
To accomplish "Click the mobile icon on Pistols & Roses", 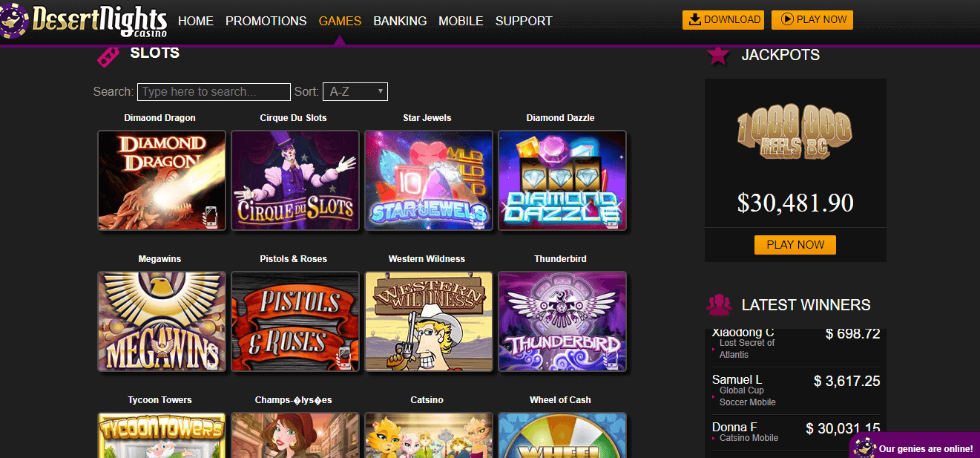I will tap(344, 357).
